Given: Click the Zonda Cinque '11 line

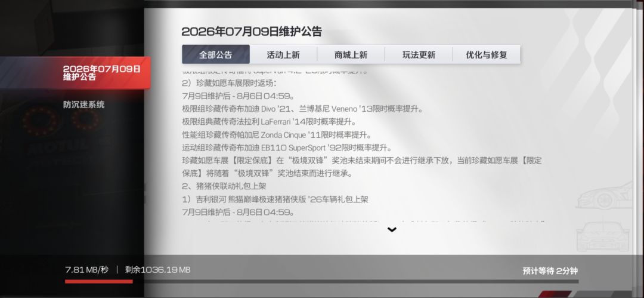Looking at the screenshot, I should coord(277,134).
